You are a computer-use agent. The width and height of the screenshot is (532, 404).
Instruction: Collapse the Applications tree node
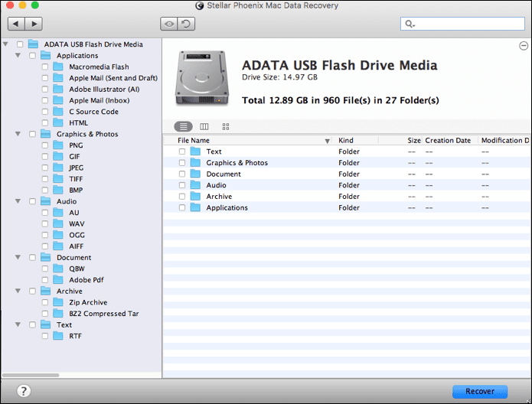tap(18, 55)
